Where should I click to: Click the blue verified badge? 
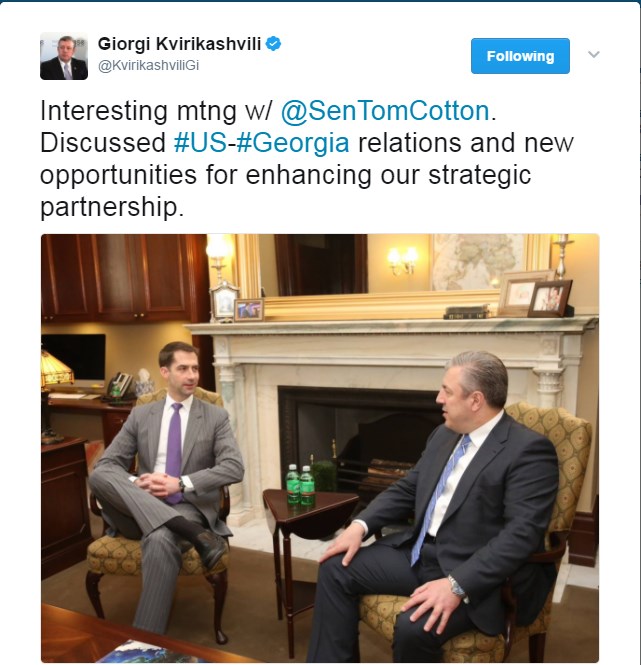tap(273, 44)
